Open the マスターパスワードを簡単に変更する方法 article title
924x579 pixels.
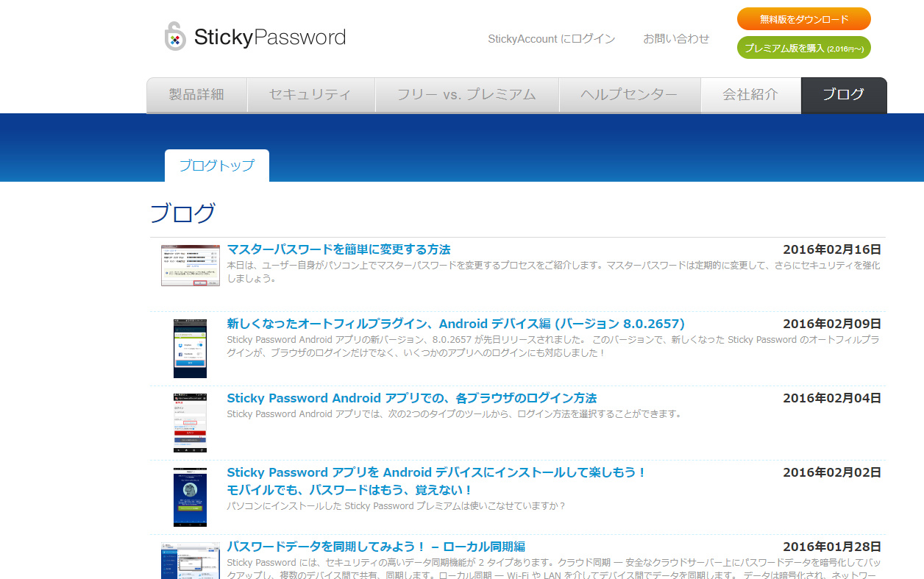[x=338, y=249]
